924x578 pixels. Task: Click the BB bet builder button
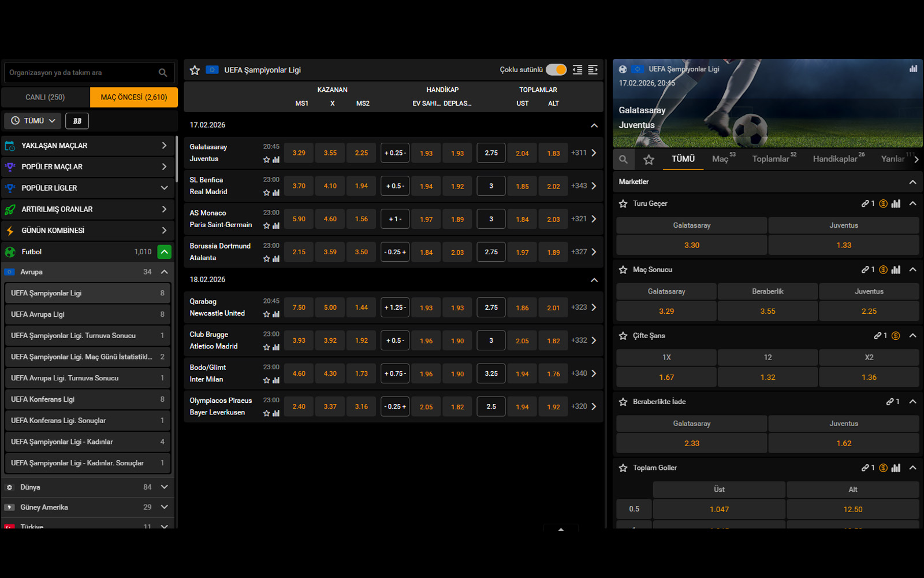[x=77, y=121]
